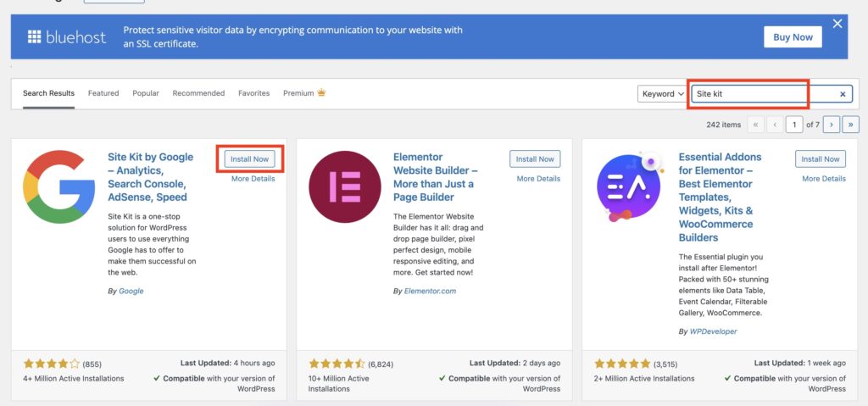Open the Favorites tab
The width and height of the screenshot is (868, 406).
tap(254, 93)
